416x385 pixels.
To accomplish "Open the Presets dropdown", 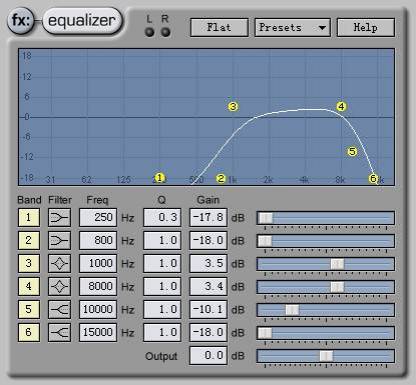I will point(293,27).
